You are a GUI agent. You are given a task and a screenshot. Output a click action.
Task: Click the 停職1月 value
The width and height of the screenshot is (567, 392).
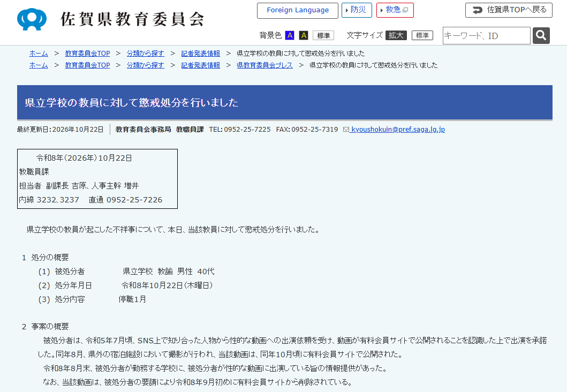coord(132,299)
